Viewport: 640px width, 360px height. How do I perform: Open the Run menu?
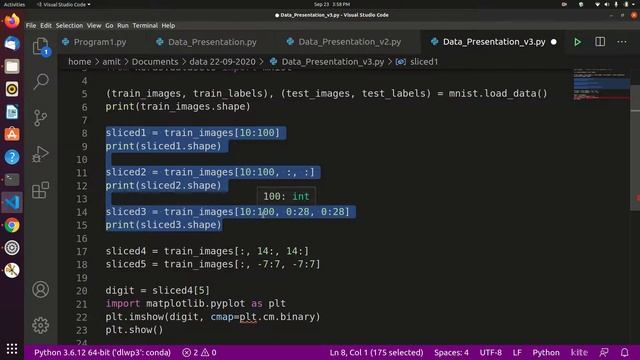pos(122,25)
